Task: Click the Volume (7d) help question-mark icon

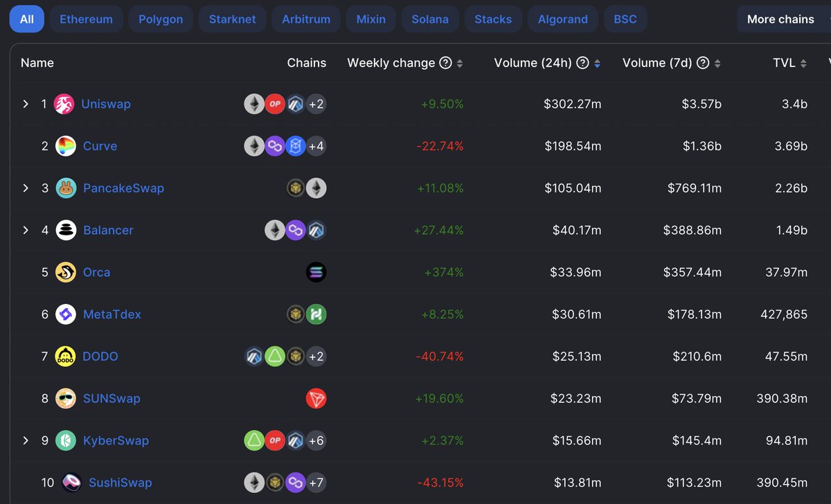Action: pos(703,63)
